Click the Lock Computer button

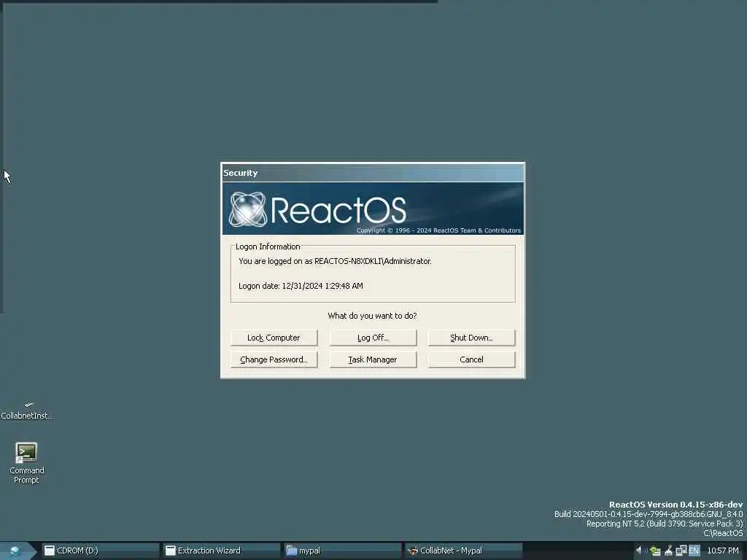point(274,338)
